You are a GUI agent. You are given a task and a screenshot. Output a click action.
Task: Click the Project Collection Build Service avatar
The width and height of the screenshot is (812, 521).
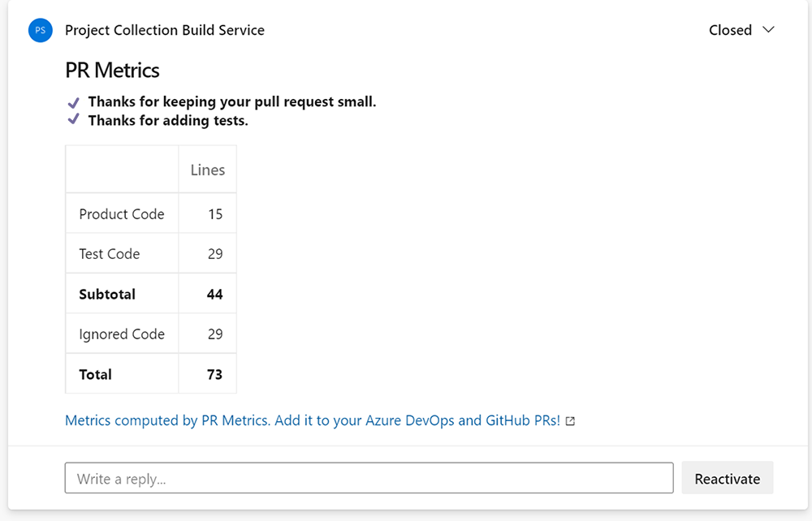(x=40, y=30)
